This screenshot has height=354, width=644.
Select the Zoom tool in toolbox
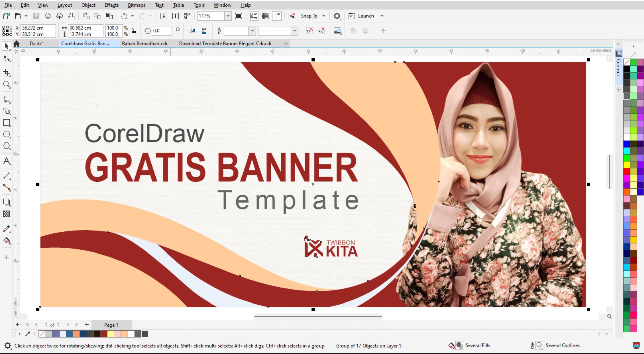pyautogui.click(x=7, y=84)
